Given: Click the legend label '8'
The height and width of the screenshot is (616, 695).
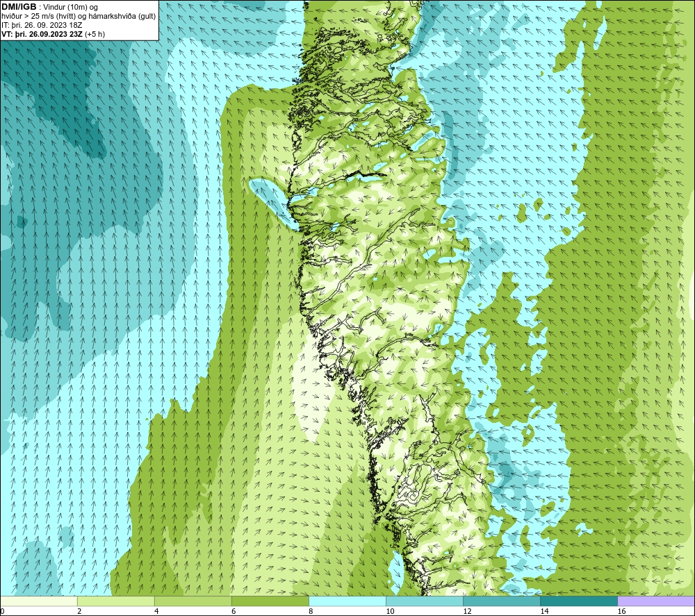Looking at the screenshot, I should pos(310,612).
